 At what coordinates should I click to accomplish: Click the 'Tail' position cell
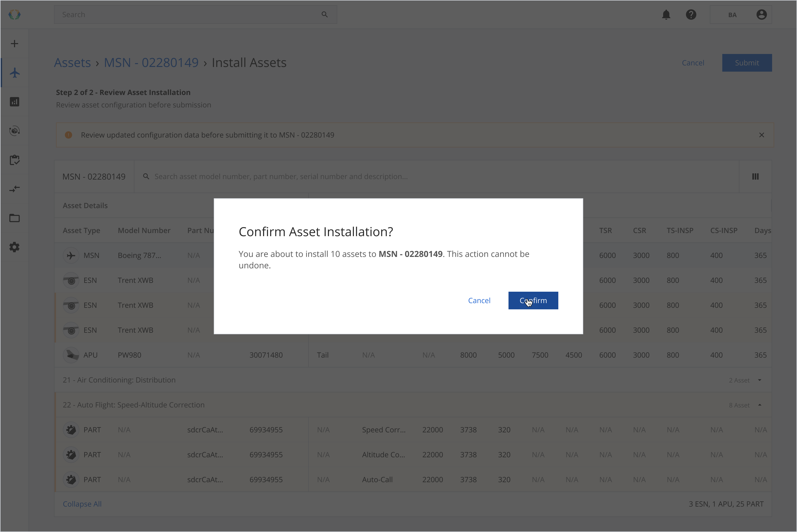click(322, 355)
